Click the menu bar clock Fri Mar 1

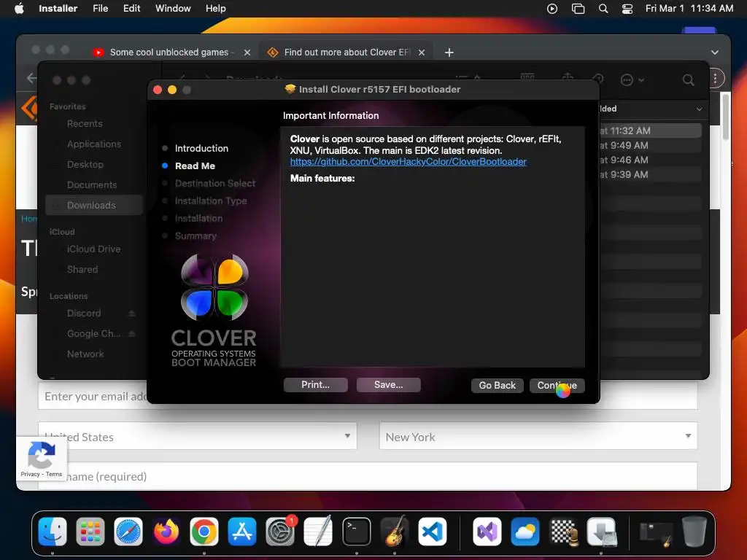(x=689, y=9)
